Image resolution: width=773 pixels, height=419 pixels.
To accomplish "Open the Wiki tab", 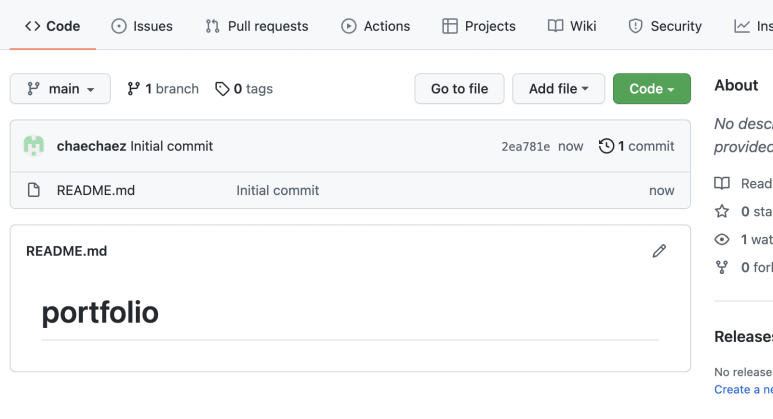I will pyautogui.click(x=572, y=26).
